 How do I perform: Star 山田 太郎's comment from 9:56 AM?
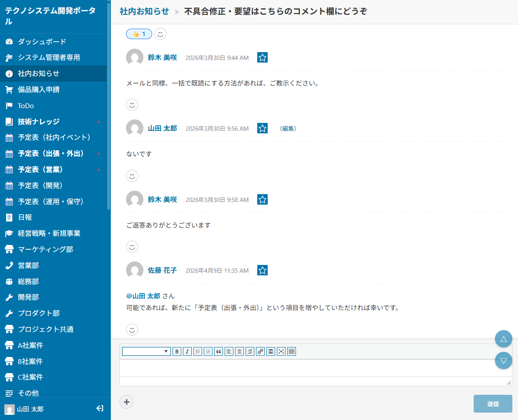pyautogui.click(x=262, y=128)
